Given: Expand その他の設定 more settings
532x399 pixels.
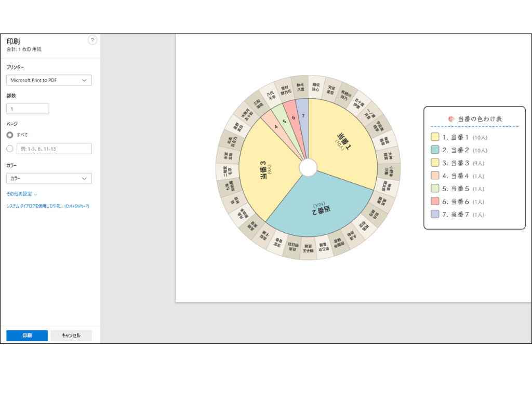Looking at the screenshot, I should pyautogui.click(x=21, y=194).
